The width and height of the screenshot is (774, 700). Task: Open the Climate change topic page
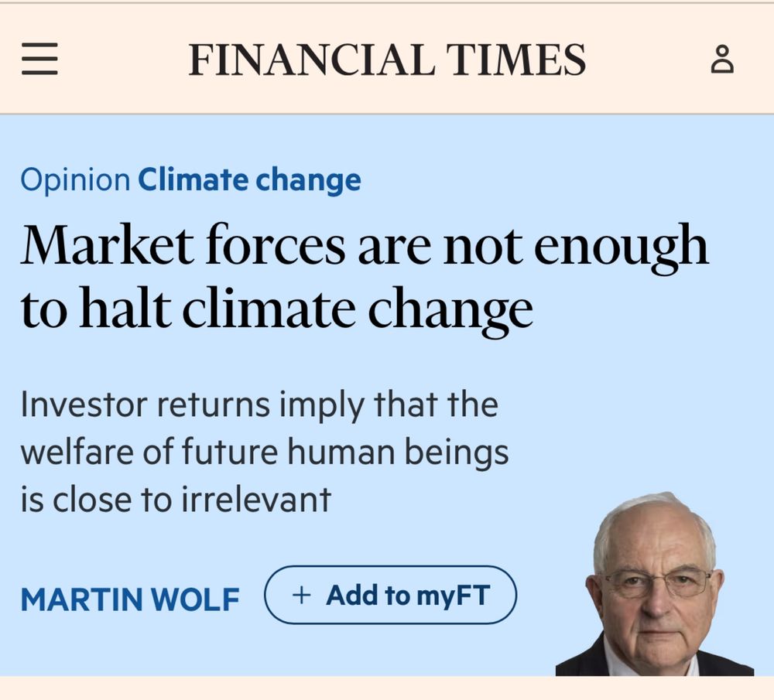[x=248, y=179]
